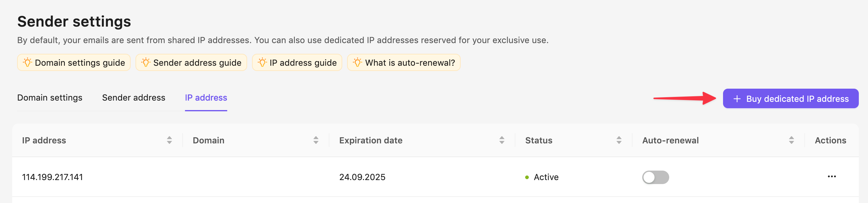Click Buy dedicated IP address button
Viewport: 868px width, 203px height.
click(791, 99)
